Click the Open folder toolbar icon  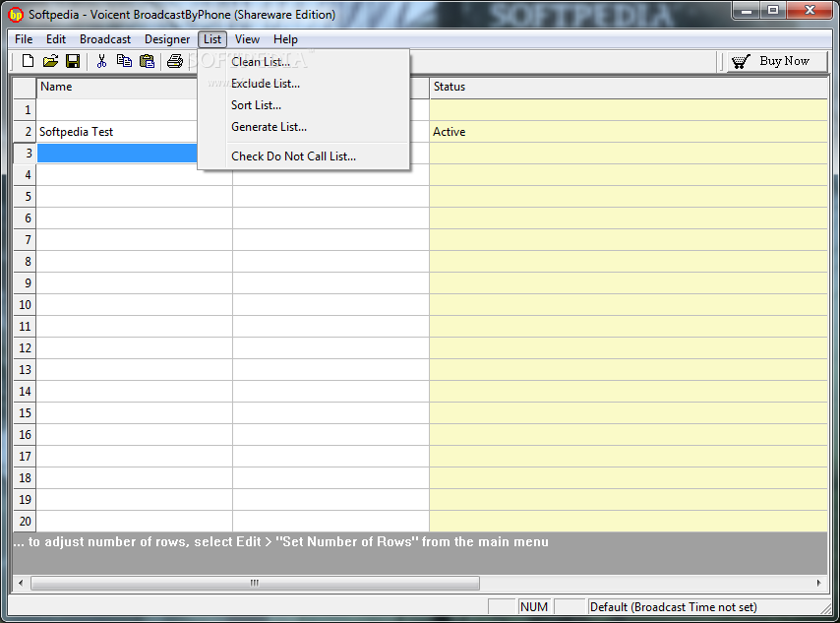(x=50, y=61)
